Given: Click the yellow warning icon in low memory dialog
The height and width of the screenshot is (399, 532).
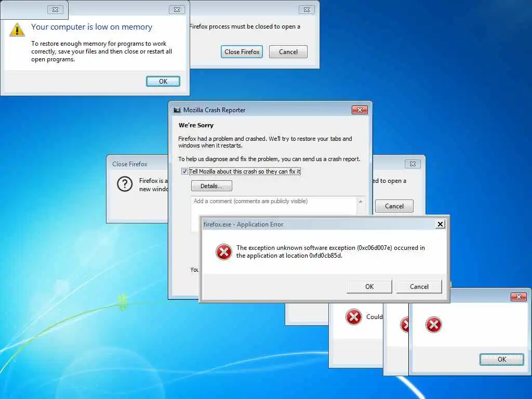Looking at the screenshot, I should 17,30.
